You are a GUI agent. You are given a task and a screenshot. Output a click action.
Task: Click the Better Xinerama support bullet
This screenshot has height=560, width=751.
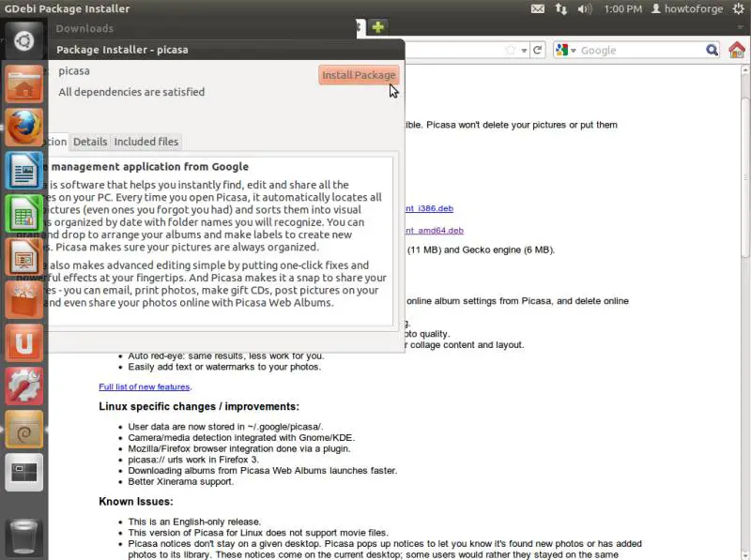coord(180,481)
